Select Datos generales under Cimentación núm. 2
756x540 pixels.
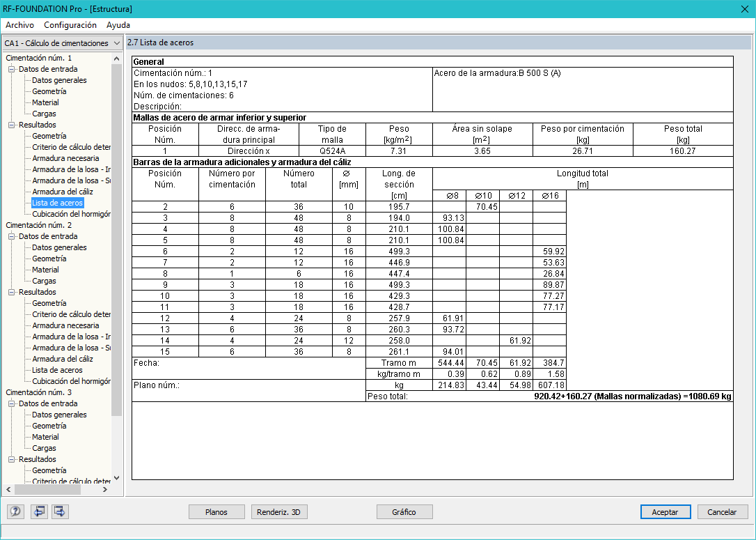tap(59, 247)
